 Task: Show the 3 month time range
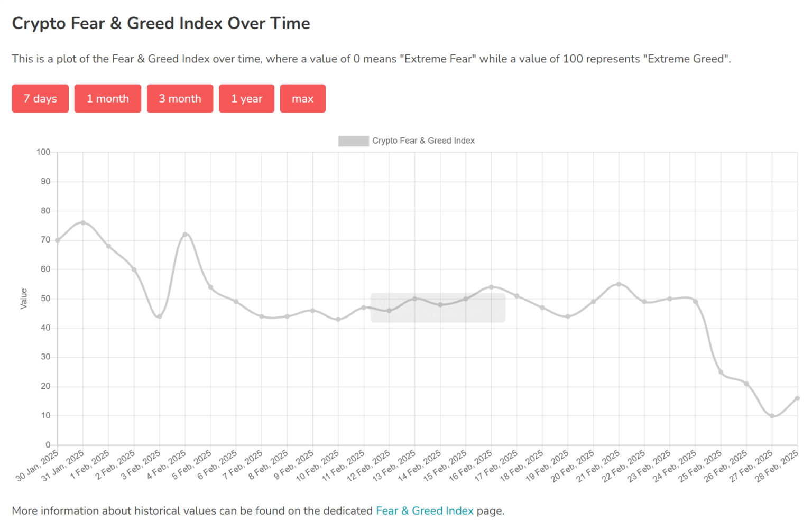(180, 99)
